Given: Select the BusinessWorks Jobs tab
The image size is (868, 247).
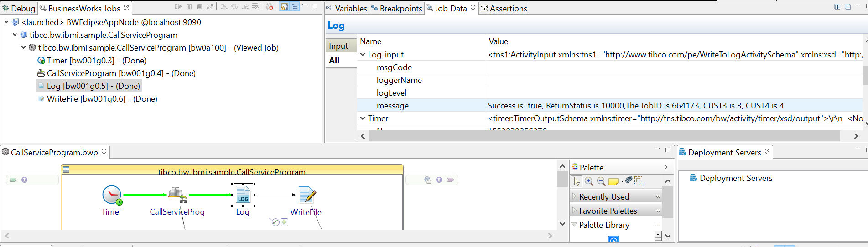Looking at the screenshot, I should [x=85, y=8].
